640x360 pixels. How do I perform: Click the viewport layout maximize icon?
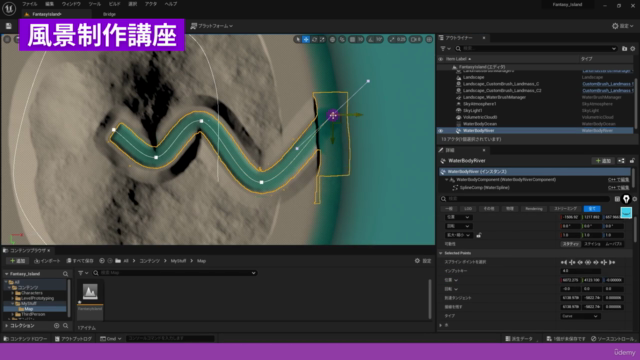tap(429, 39)
